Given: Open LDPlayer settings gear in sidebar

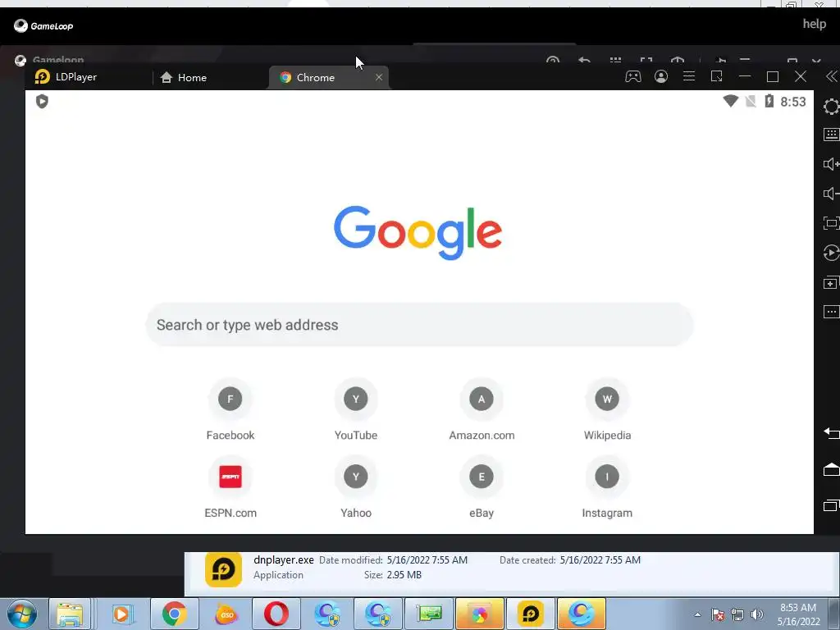Looking at the screenshot, I should point(832,107).
